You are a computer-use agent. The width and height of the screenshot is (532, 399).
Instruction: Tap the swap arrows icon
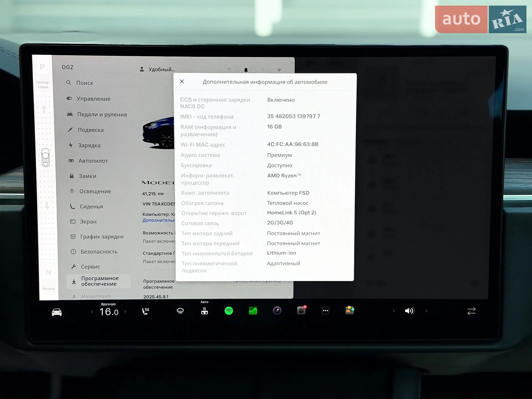point(471,311)
